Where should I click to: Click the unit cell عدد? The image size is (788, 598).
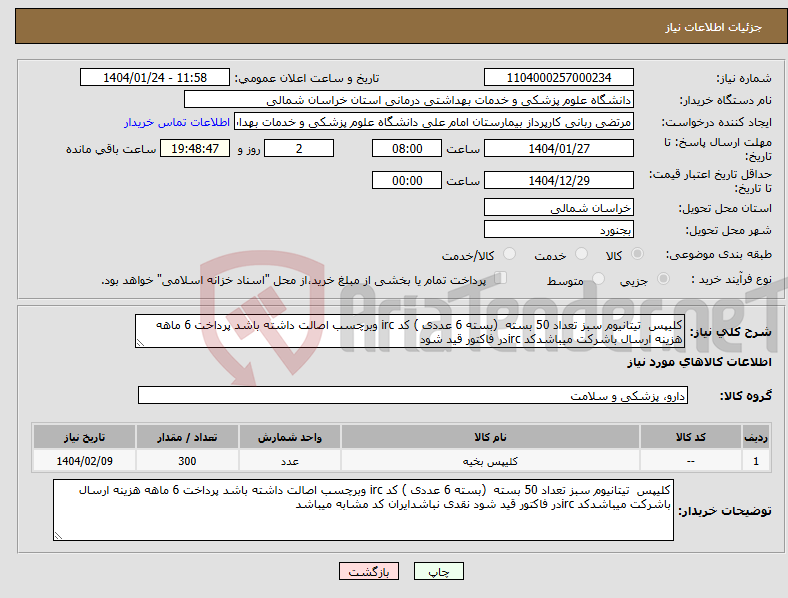point(290,461)
